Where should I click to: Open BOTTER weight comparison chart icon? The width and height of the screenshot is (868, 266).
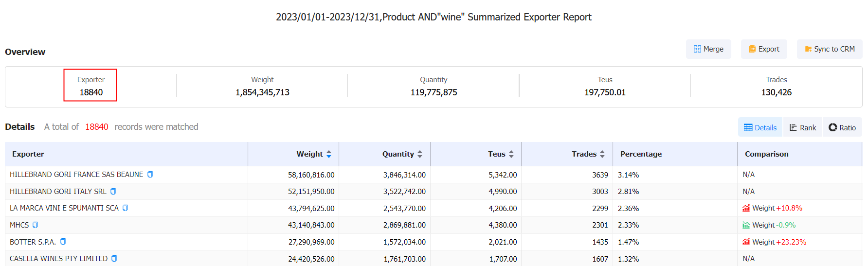coord(746,242)
